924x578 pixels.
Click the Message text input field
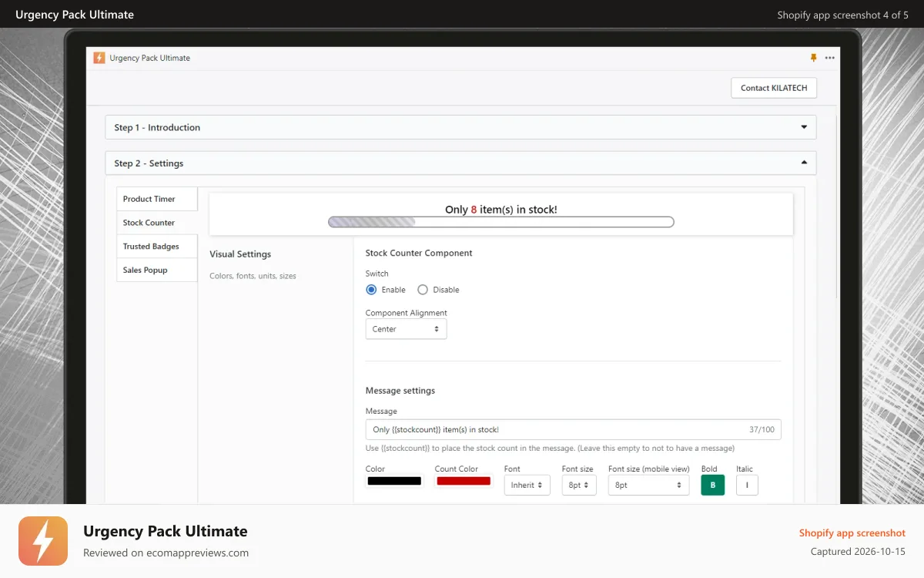pos(573,429)
